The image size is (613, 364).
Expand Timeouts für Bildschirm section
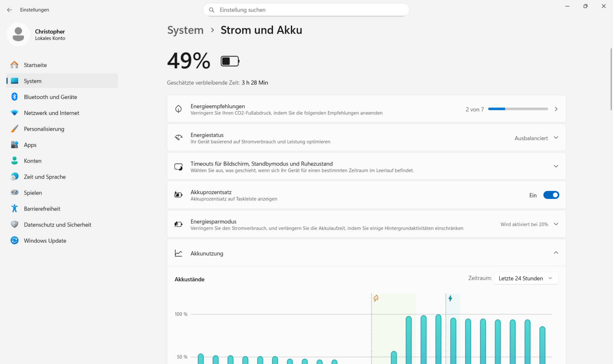click(x=556, y=166)
